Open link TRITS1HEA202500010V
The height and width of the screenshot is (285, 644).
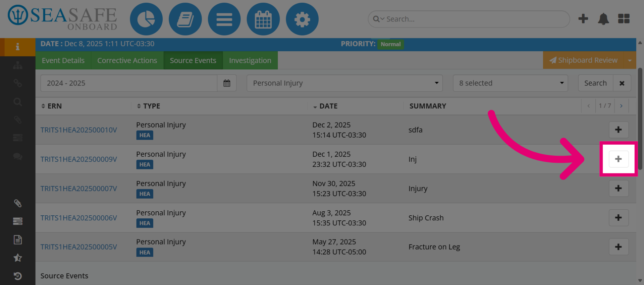click(79, 130)
